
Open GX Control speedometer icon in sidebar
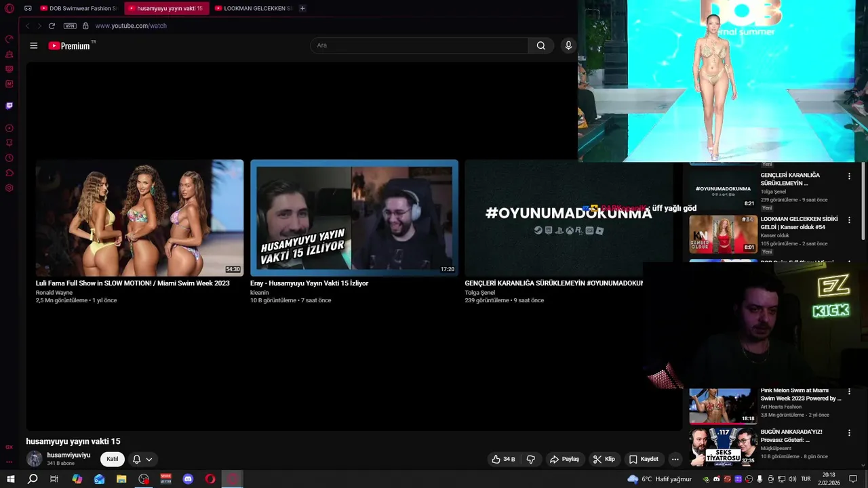click(x=9, y=39)
